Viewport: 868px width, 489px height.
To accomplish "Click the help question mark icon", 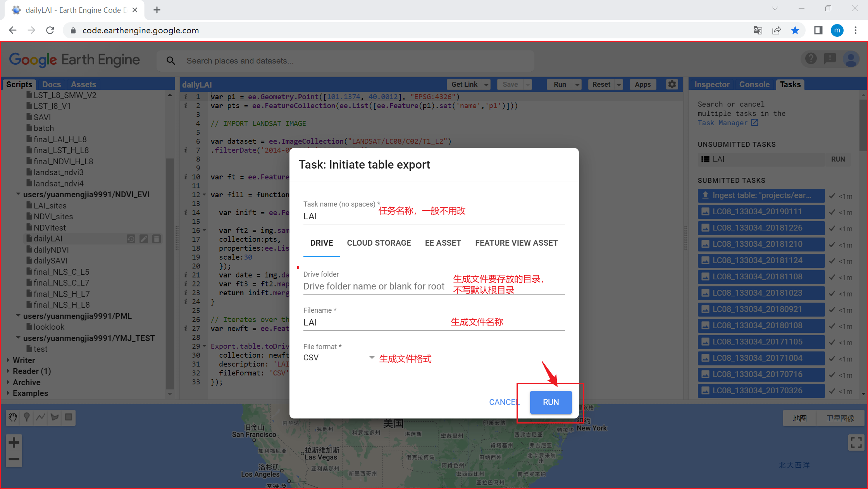I will pos(811,59).
